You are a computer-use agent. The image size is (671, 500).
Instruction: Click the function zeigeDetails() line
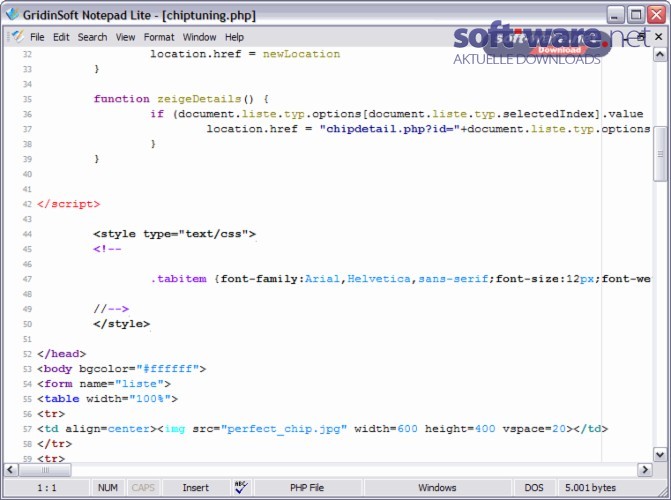[181, 99]
